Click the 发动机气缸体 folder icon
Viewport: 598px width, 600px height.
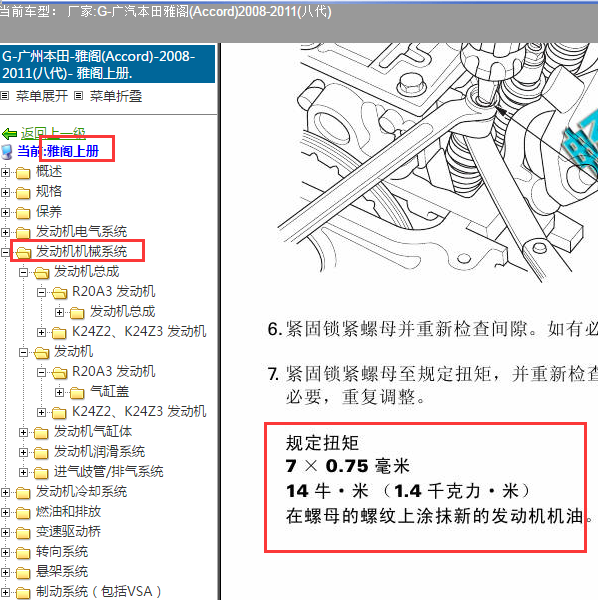(41, 433)
